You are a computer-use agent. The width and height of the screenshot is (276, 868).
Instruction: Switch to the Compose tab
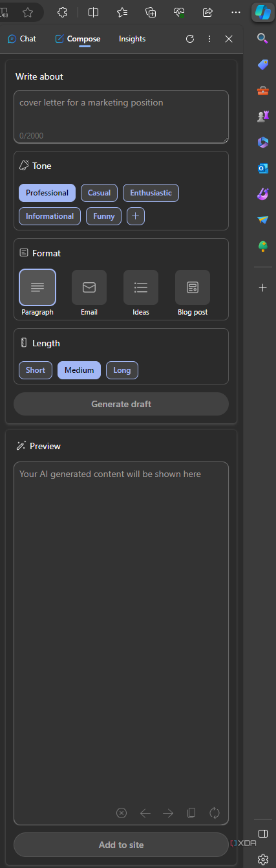pyautogui.click(x=78, y=39)
